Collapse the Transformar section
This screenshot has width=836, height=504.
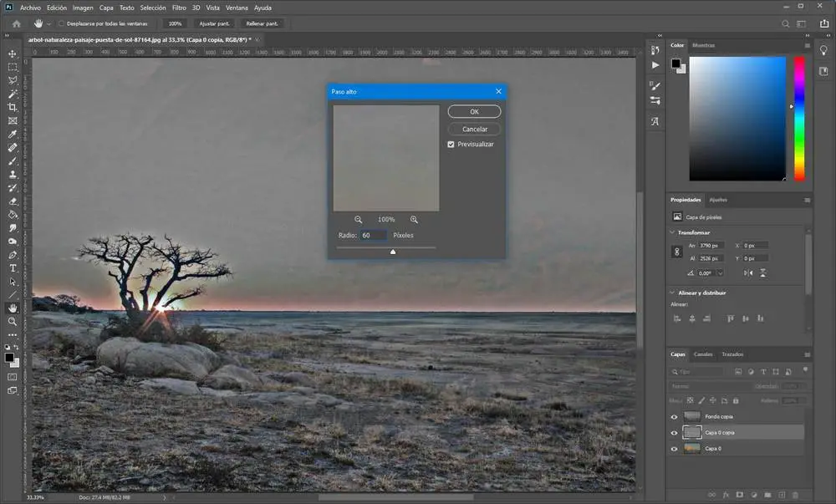[673, 232]
